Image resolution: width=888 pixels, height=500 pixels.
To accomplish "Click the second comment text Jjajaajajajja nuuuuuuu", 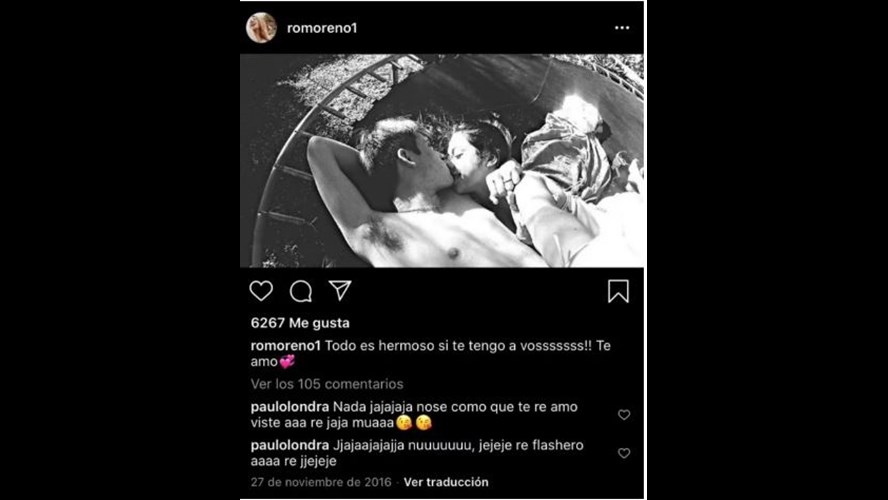I will tap(404, 445).
